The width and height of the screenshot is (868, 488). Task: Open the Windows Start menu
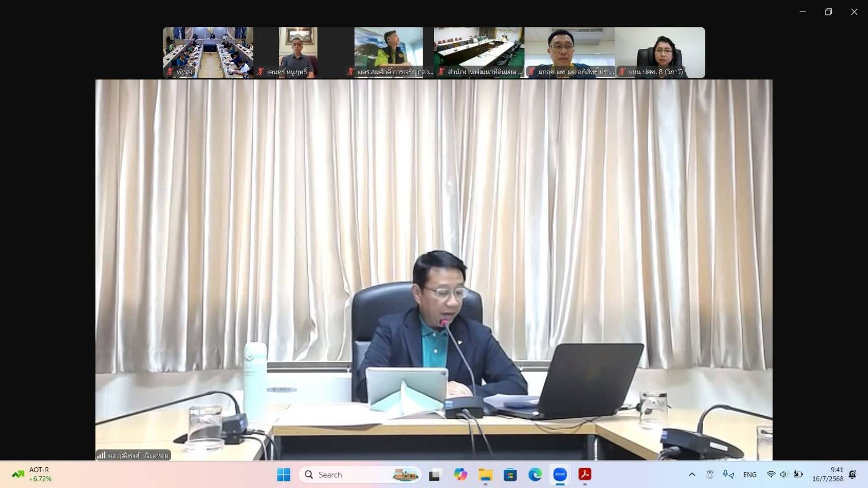pos(283,474)
